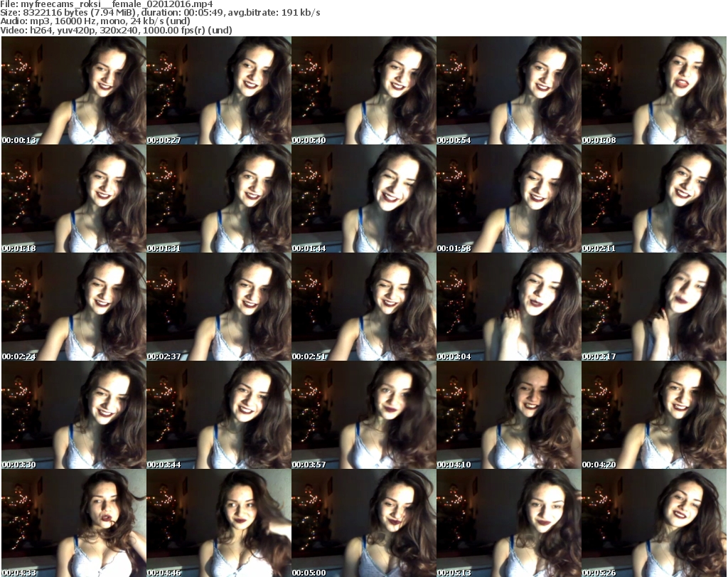
Task: Click the file name text ending in .mp4
Action: click(117, 4)
